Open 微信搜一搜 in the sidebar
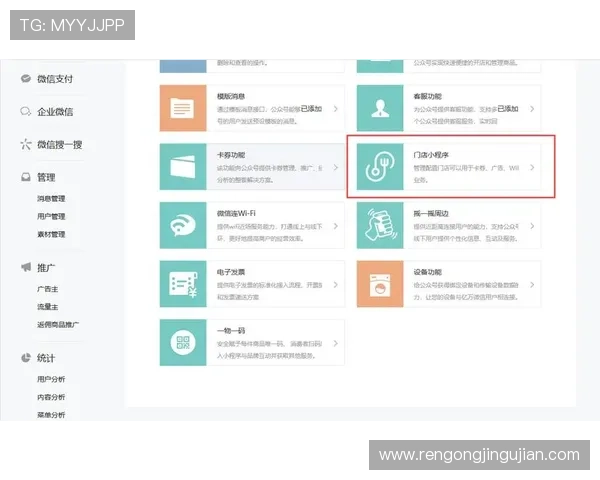600x480 pixels. tap(59, 145)
